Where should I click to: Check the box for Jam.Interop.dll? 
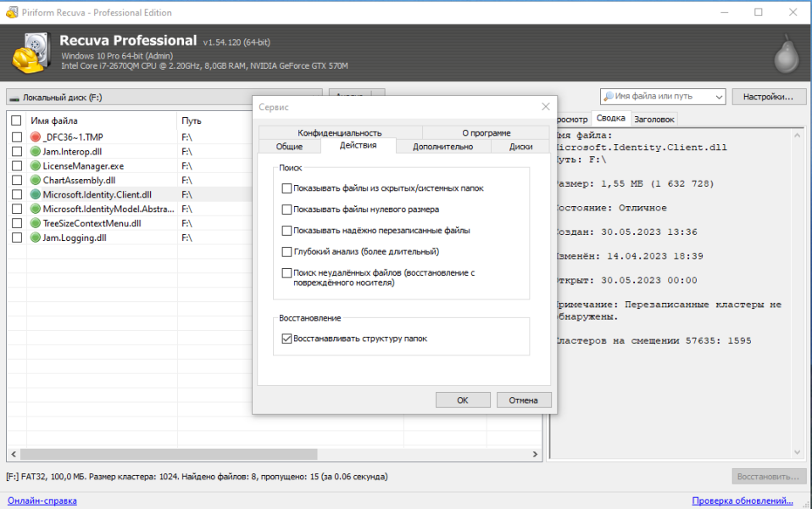(17, 151)
